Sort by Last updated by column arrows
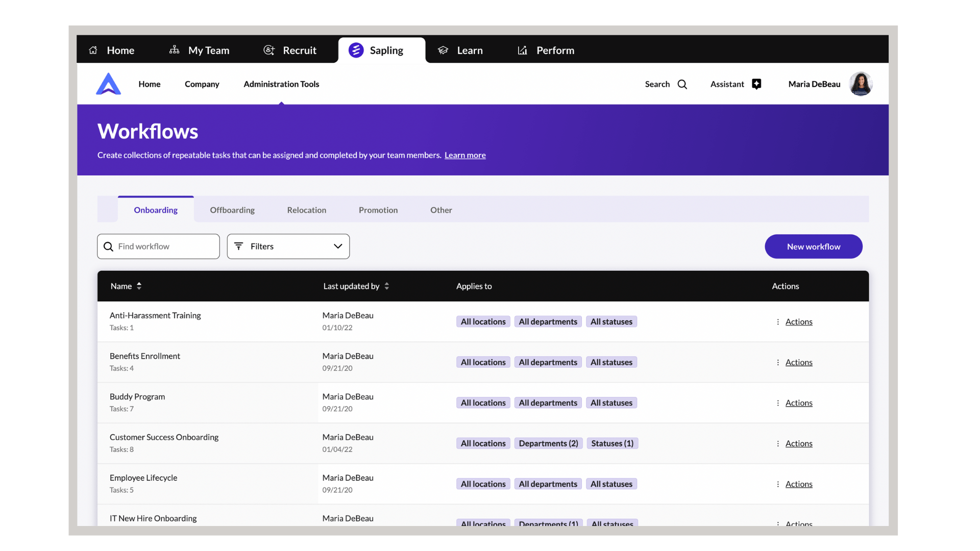Image resolution: width=980 pixels, height=551 pixels. (x=386, y=286)
